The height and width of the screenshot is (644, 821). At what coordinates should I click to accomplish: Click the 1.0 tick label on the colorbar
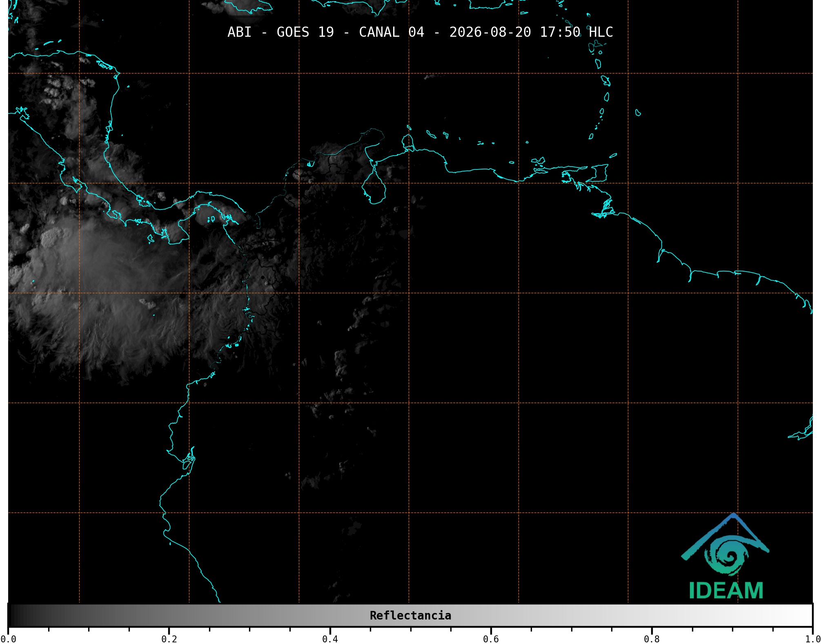tap(812, 639)
